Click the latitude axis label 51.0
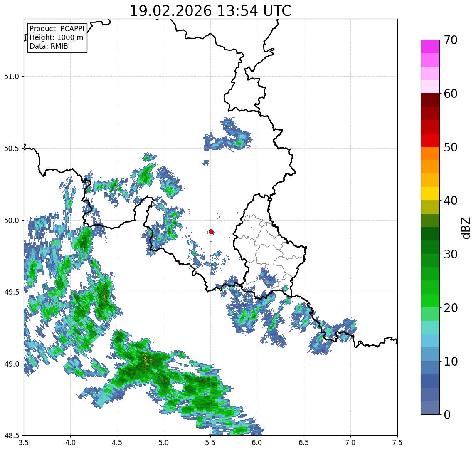Viewport: 476px width, 451px height. point(12,77)
